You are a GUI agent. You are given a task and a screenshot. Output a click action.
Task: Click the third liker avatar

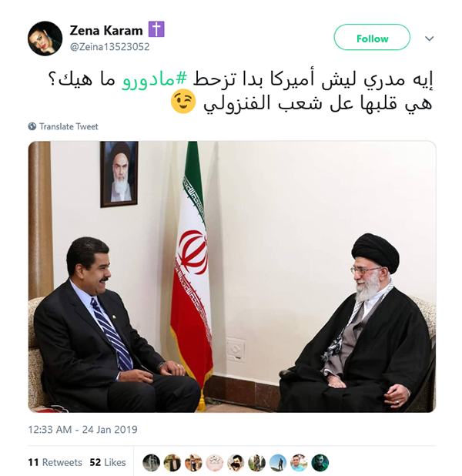[x=193, y=462]
